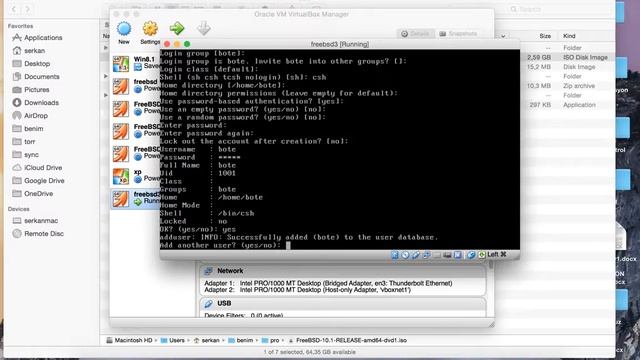
Task: Expand Folder row below Zip archive row
Action: click(x=106, y=95)
